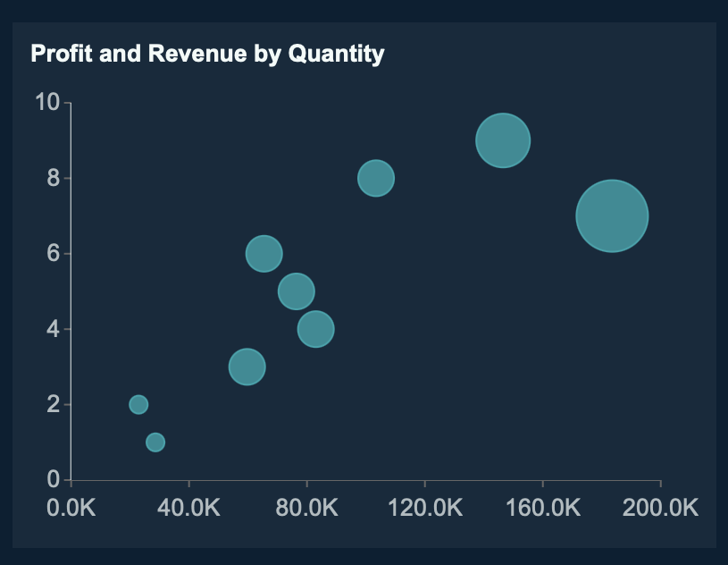Click the 10 label on the y-axis
Screen dimensions: 728x565
click(46, 103)
